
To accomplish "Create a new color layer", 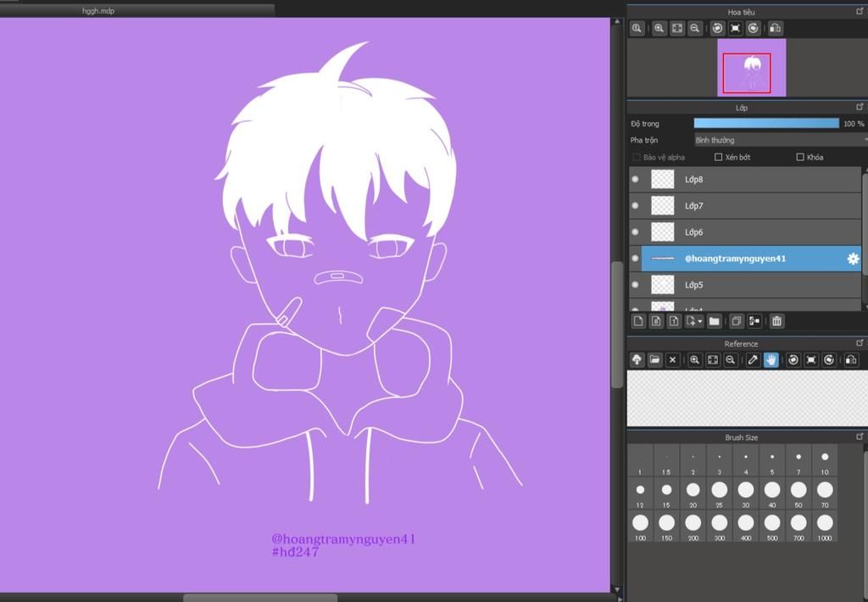I will (638, 321).
